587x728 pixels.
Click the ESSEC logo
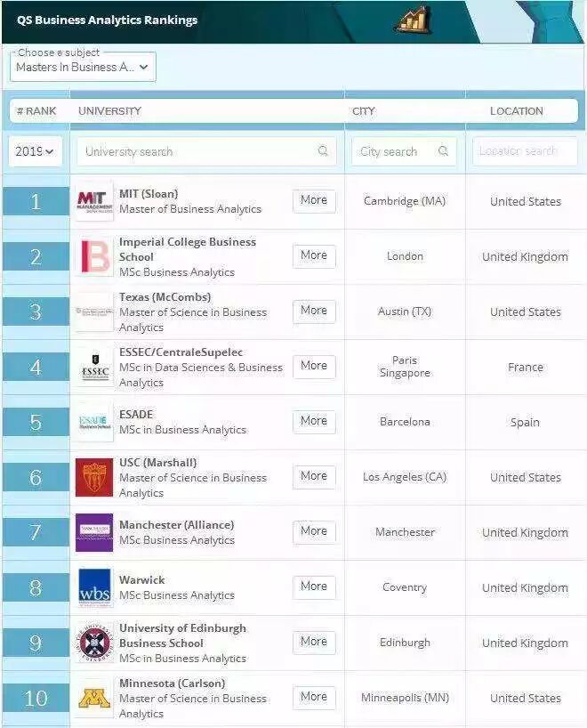(94, 367)
